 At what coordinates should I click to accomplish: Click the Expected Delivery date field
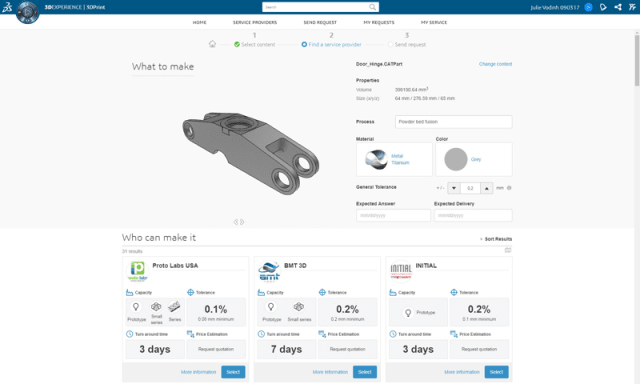pos(473,215)
